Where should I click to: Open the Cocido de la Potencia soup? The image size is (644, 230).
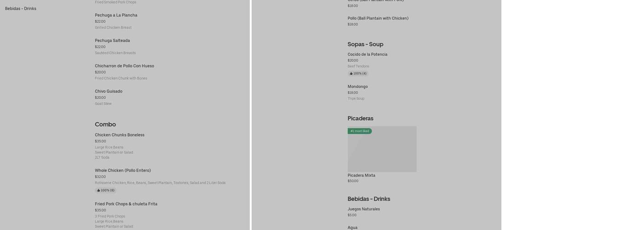pyautogui.click(x=367, y=54)
